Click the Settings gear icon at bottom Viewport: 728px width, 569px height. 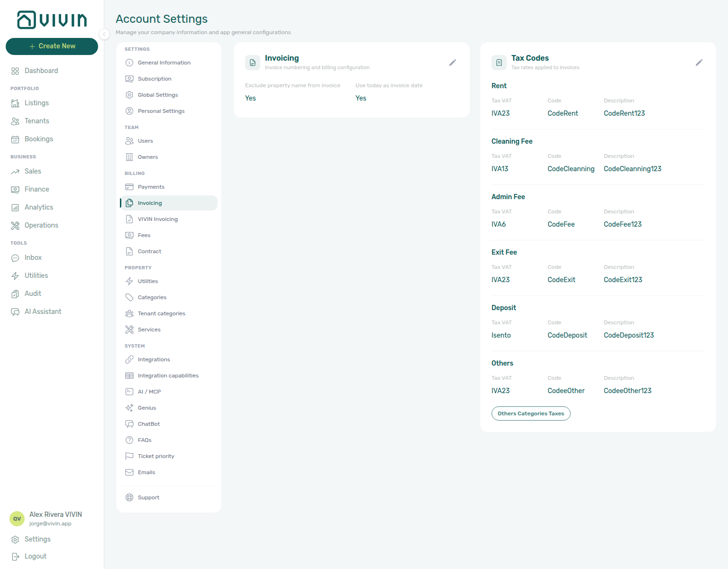(x=15, y=540)
